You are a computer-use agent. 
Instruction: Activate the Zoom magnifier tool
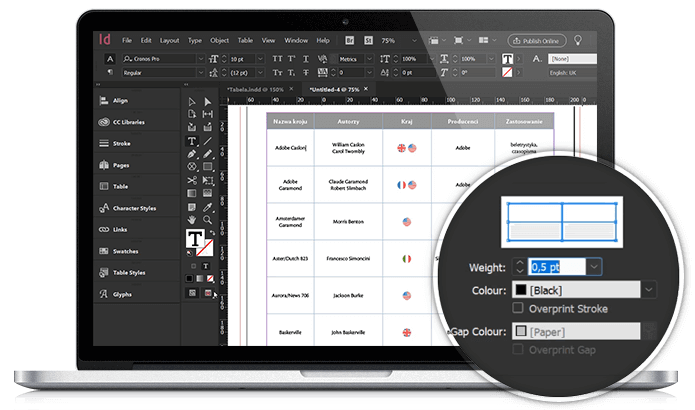pos(207,219)
